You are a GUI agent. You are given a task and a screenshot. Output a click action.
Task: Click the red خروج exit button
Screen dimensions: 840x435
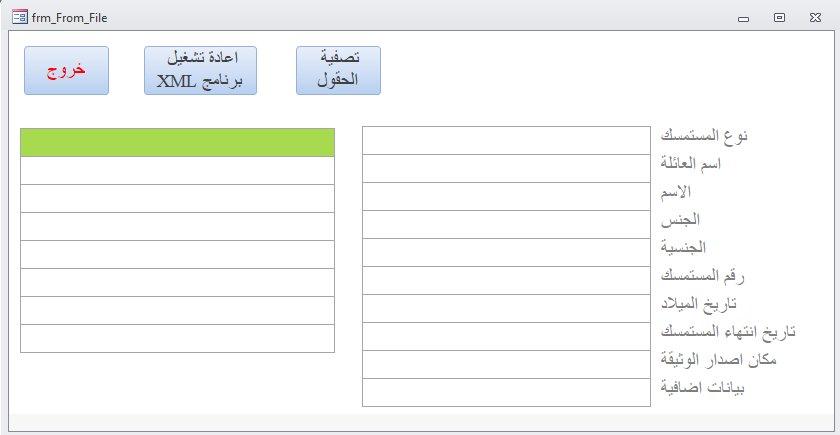[66, 71]
